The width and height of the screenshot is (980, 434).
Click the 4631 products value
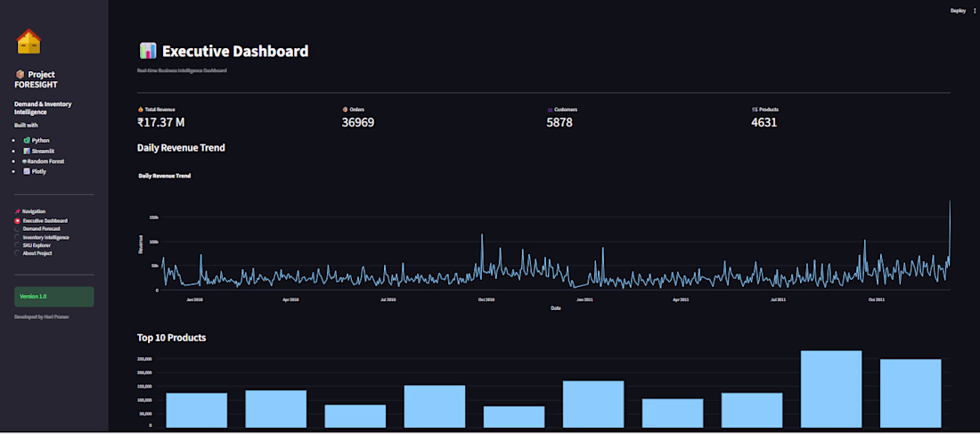764,123
